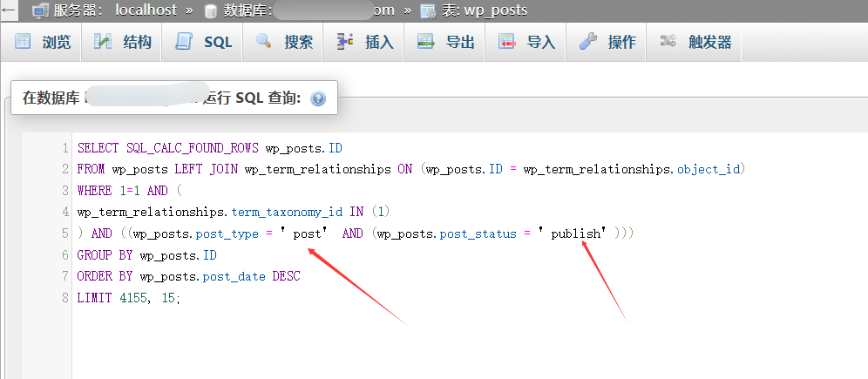
Task: Click the Operations (操作) wrench icon
Action: click(x=588, y=42)
